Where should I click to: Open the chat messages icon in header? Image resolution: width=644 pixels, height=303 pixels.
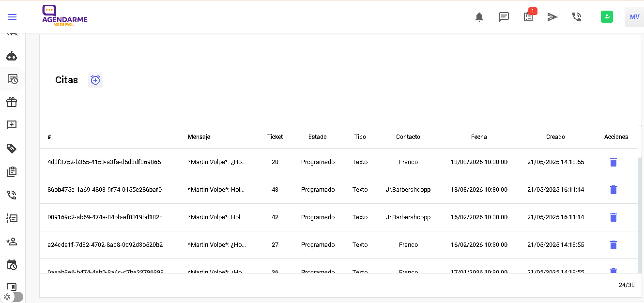(x=504, y=17)
